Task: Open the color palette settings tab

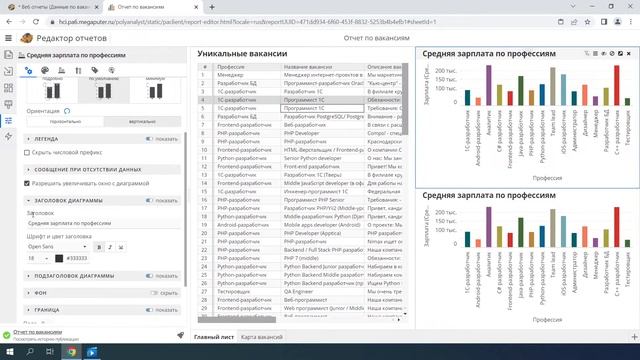Action: coord(45,71)
